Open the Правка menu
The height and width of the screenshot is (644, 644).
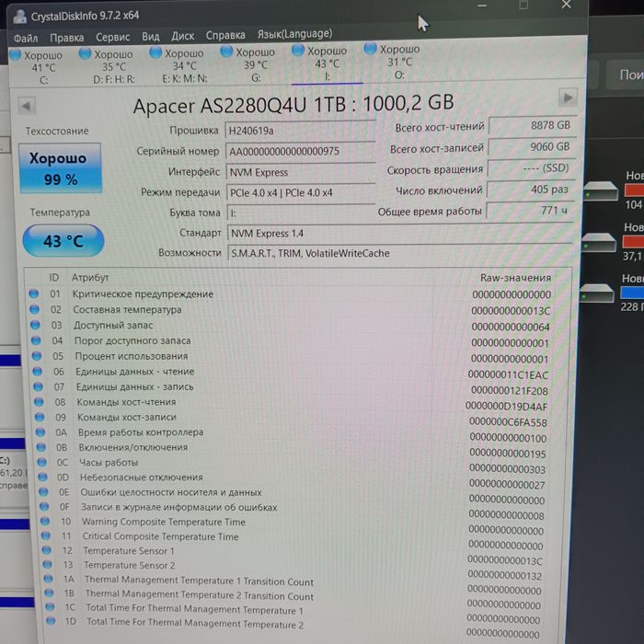pos(67,38)
